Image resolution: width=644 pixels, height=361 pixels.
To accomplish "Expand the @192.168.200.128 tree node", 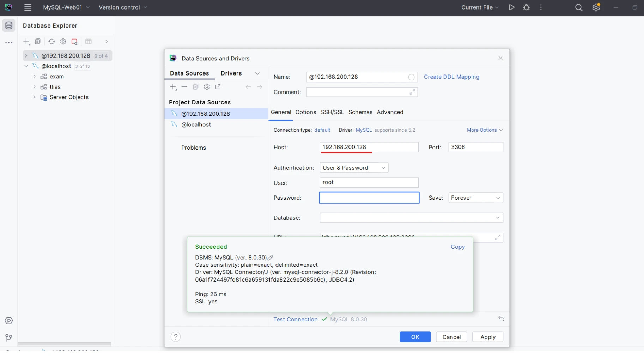I will (x=26, y=56).
